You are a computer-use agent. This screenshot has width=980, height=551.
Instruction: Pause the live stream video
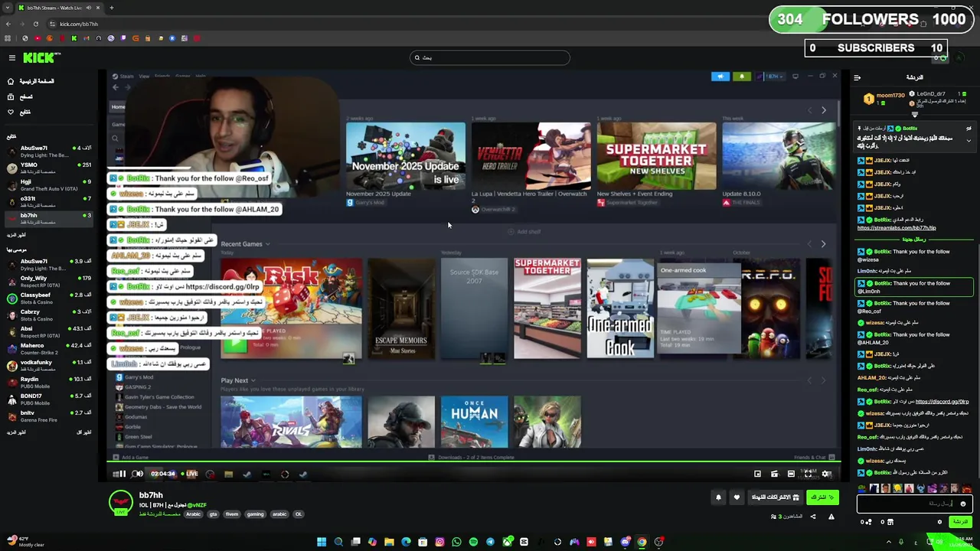pyautogui.click(x=121, y=474)
